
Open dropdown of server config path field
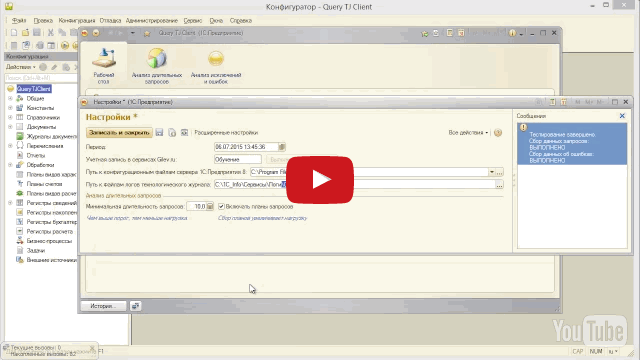coord(492,172)
